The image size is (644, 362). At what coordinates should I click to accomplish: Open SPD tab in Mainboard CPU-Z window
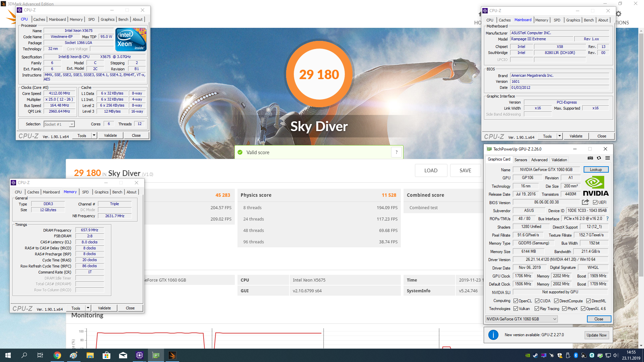[557, 20]
